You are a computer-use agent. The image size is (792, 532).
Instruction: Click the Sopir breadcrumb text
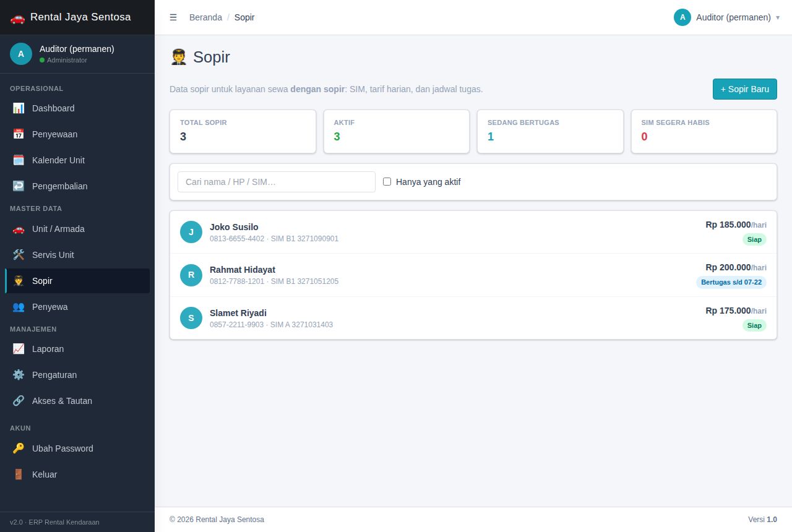(x=244, y=17)
